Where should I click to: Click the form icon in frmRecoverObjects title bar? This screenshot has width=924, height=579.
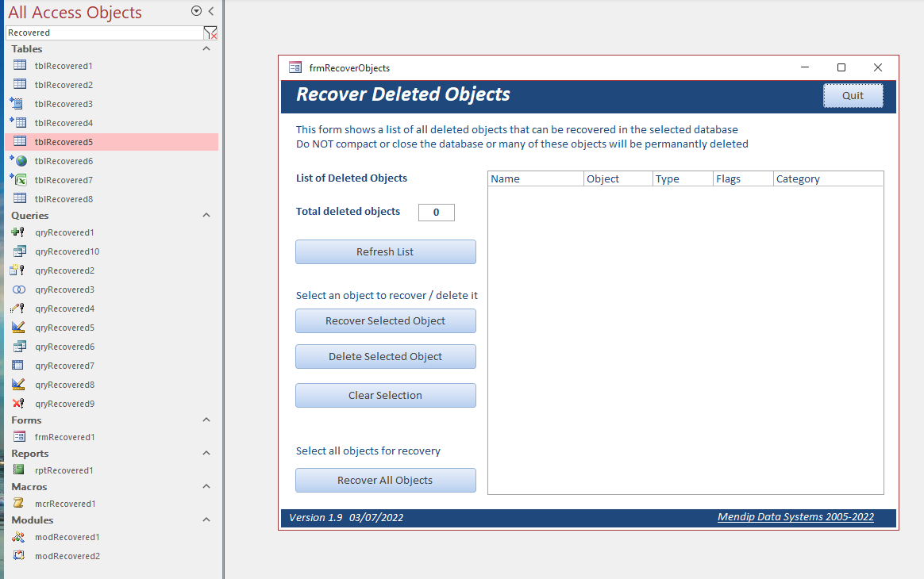(x=295, y=67)
